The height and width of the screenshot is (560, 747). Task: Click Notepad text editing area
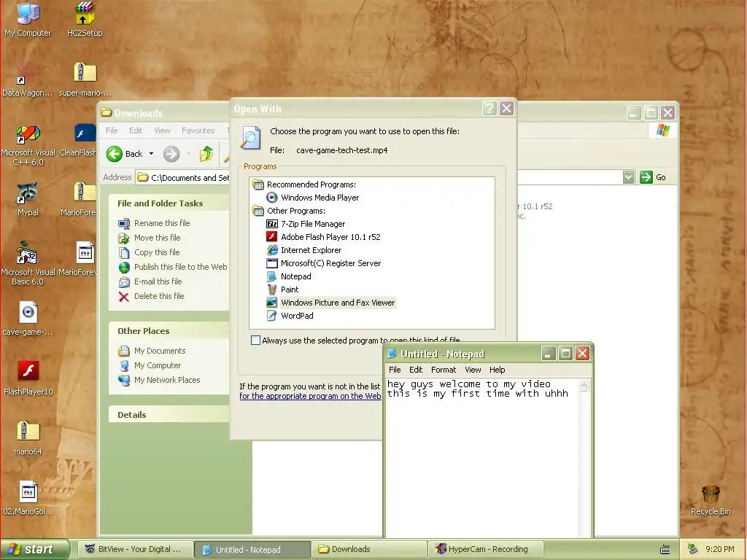481,457
